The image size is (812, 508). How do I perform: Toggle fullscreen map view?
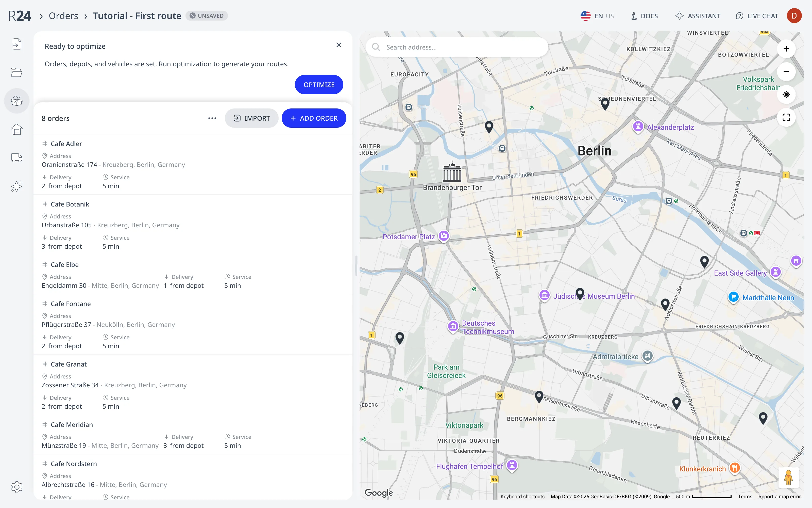click(x=786, y=117)
